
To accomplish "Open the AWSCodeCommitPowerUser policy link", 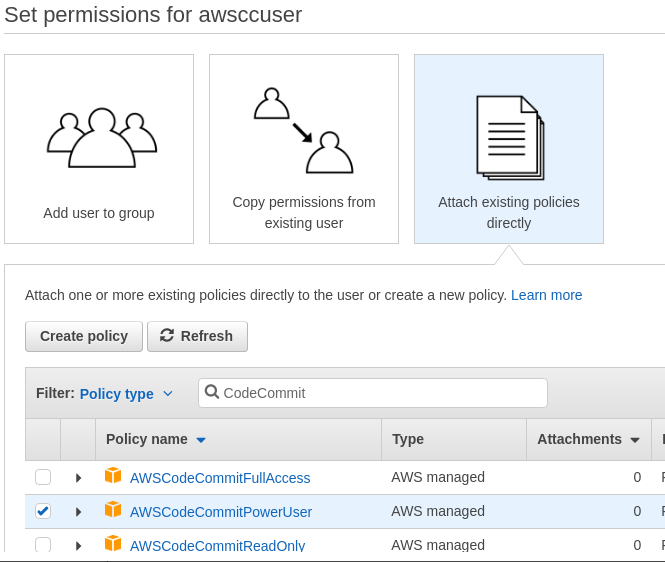I will click(x=221, y=512).
